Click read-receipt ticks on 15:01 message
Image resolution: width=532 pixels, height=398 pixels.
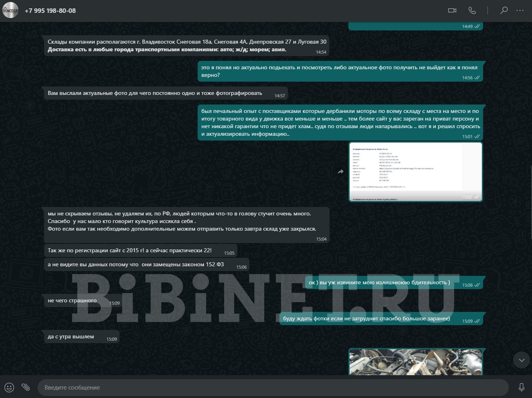477,137
